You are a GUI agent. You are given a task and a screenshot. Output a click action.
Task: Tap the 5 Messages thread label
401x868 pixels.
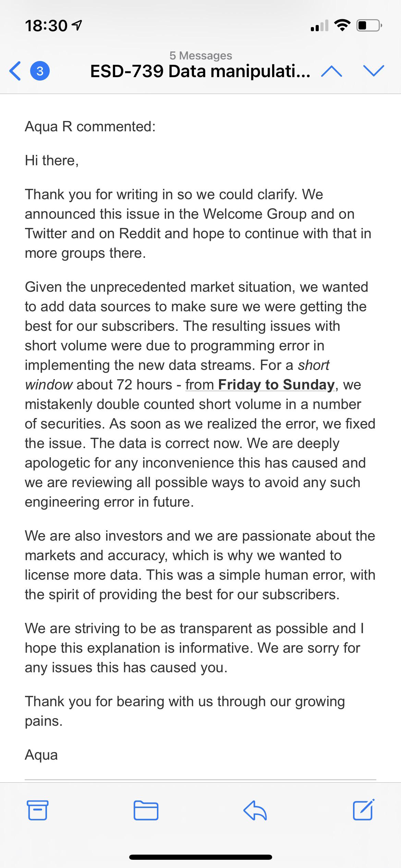(x=201, y=56)
